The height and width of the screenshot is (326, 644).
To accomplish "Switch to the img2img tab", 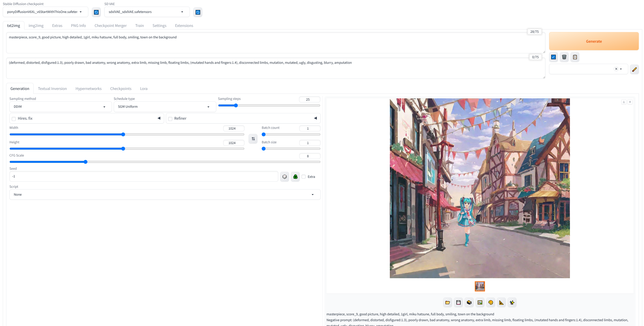I will coord(36,26).
